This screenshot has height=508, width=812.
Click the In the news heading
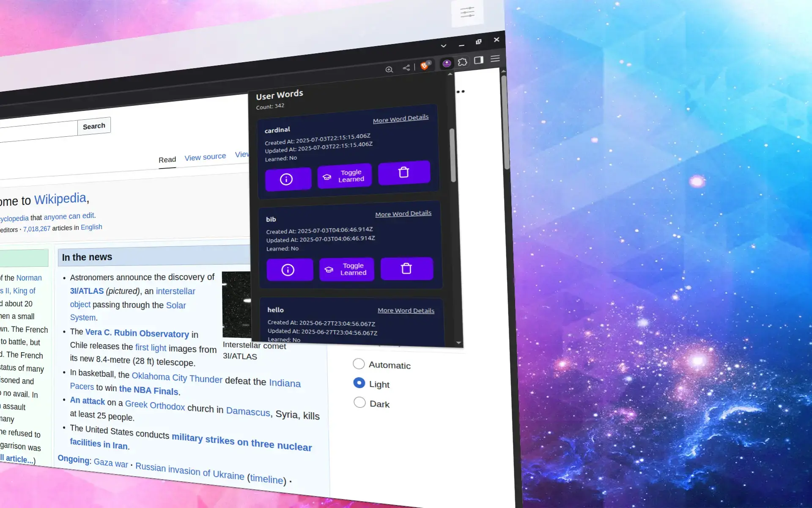(87, 257)
